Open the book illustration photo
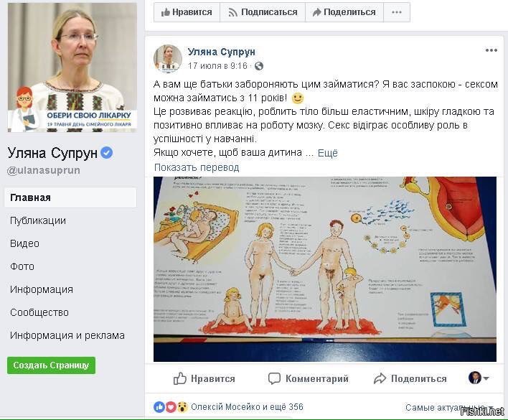 point(325,269)
